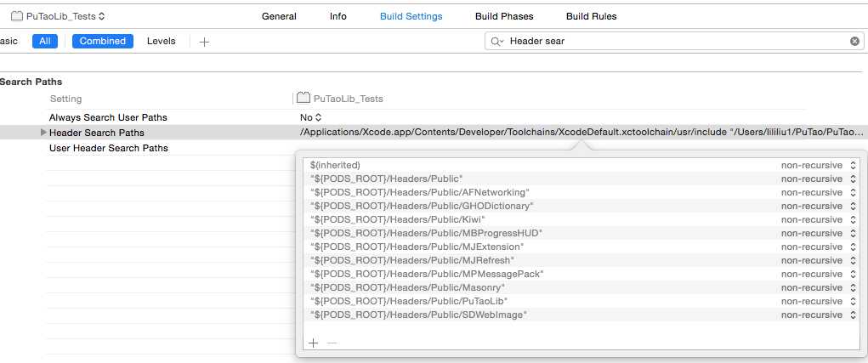The width and height of the screenshot is (868, 363).
Task: Select the Headers/Public path entry
Action: 386,179
